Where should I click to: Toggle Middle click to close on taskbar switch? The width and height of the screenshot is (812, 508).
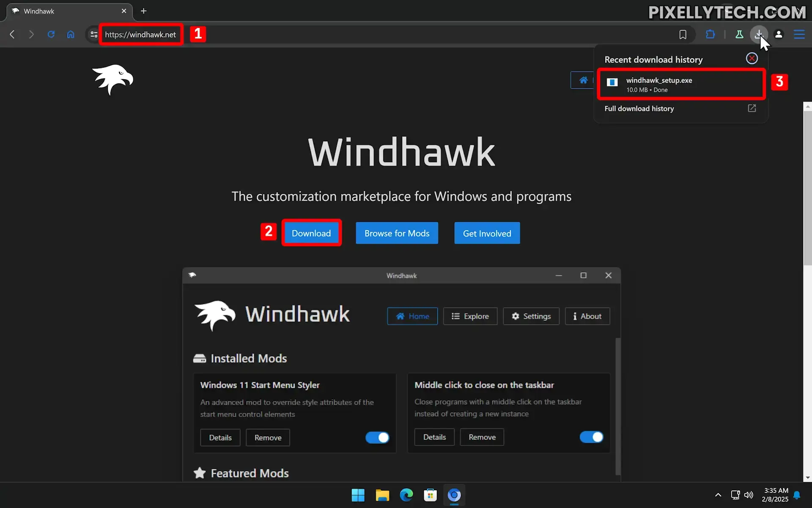point(591,437)
